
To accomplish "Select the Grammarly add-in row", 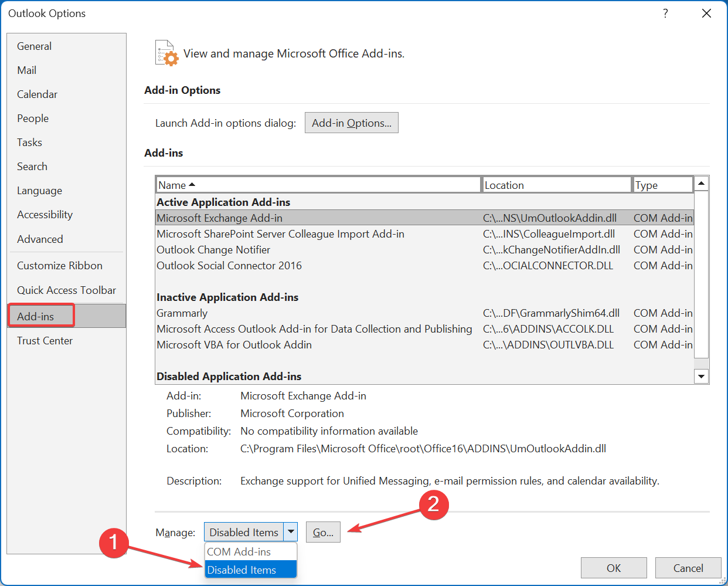I will click(x=182, y=313).
